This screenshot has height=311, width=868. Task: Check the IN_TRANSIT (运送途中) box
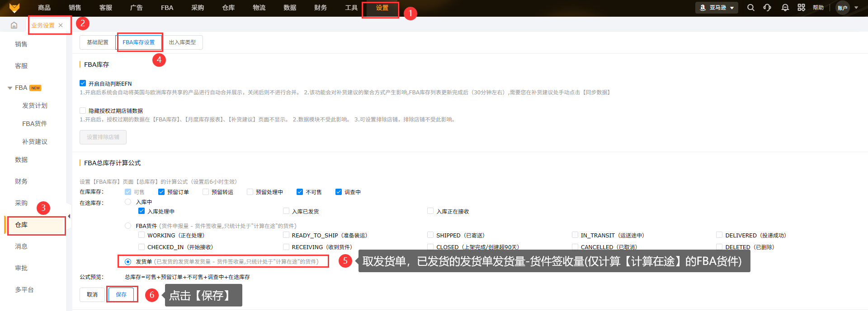575,235
